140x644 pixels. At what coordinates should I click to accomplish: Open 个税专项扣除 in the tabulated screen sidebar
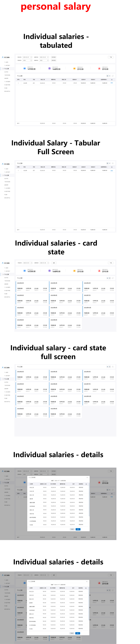tap(7, 75)
